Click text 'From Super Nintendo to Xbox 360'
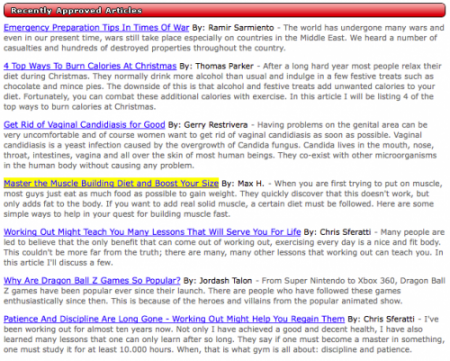 click(x=329, y=281)
